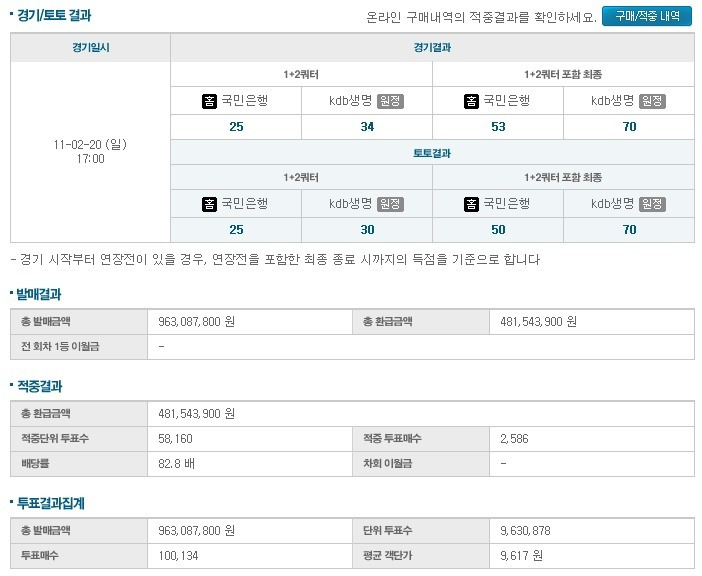Click the 발매결과 section heading

pos(39,294)
